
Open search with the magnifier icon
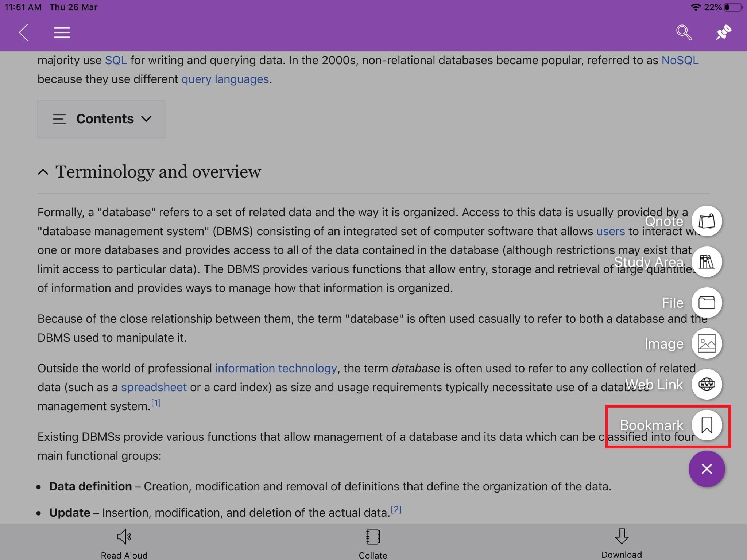point(684,32)
